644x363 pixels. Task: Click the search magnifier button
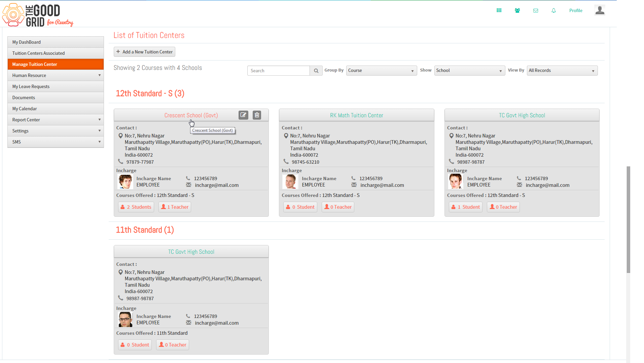(316, 71)
